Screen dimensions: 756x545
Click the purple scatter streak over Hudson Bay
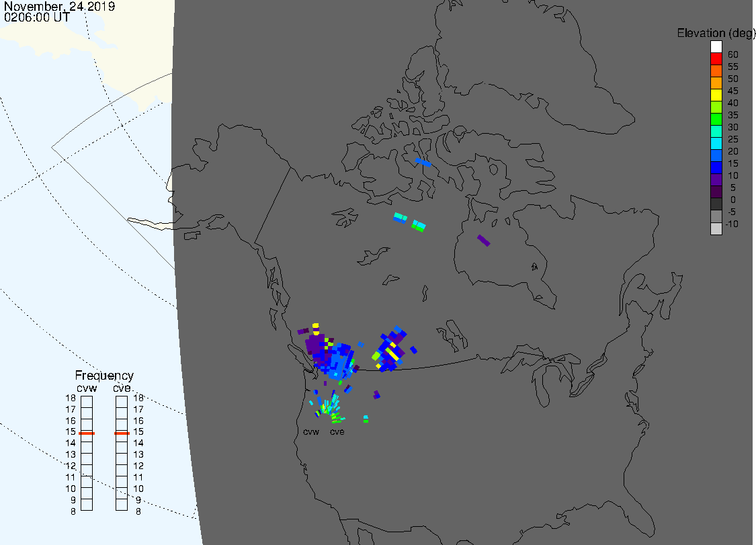484,240
